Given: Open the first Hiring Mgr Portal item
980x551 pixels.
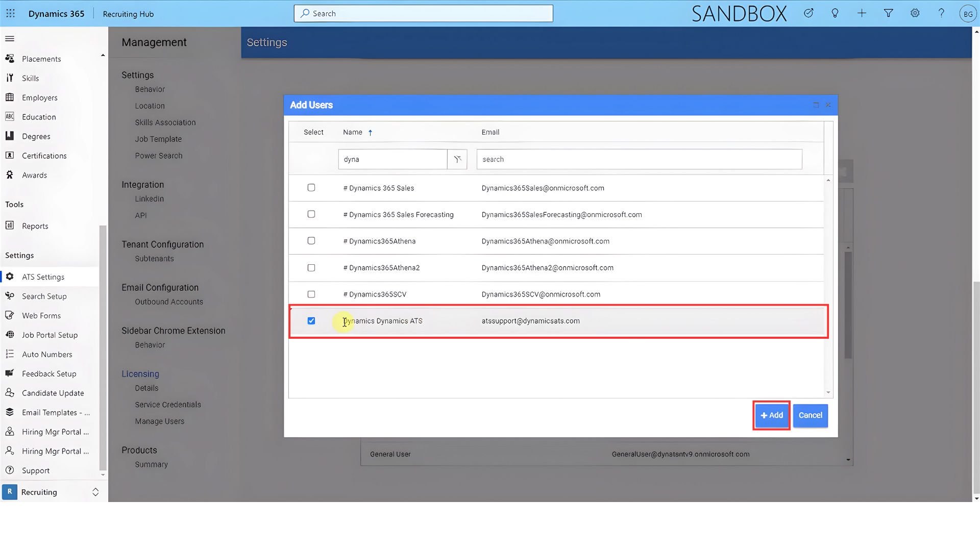Looking at the screenshot, I should tap(55, 432).
